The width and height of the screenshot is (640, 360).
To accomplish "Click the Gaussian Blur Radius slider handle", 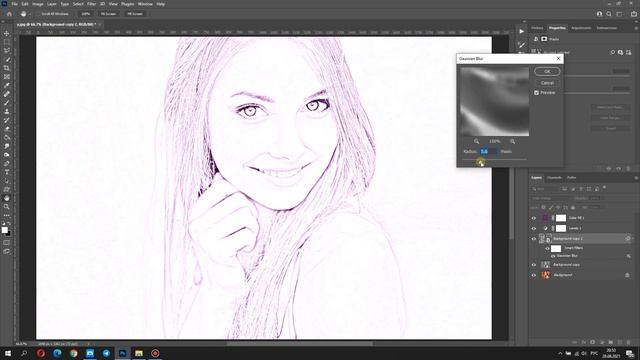I will (x=480, y=162).
